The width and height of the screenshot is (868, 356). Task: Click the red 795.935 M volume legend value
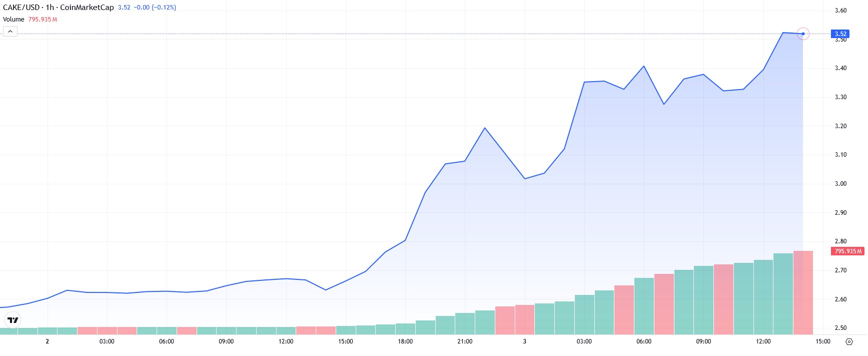point(43,20)
